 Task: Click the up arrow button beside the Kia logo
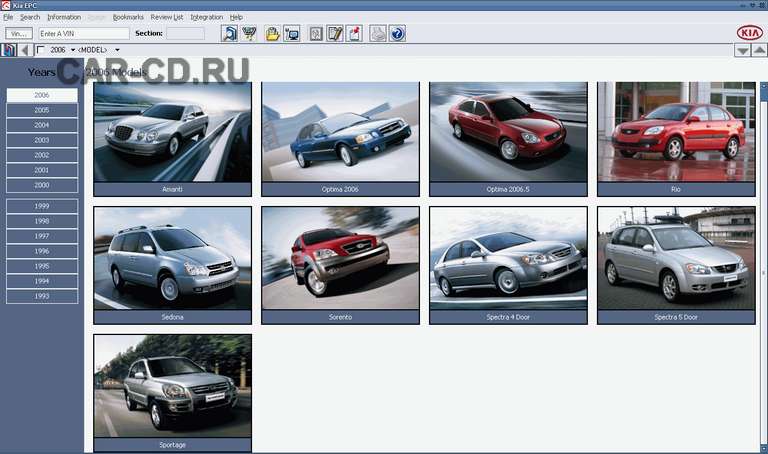(x=759, y=50)
